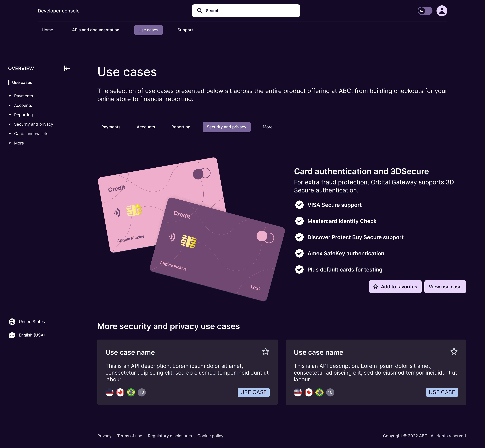
Task: Click into the Search input field
Action: tap(246, 11)
